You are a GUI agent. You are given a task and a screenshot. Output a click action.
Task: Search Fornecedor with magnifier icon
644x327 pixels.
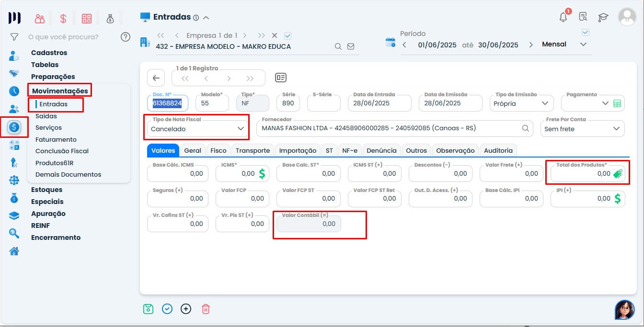(525, 128)
